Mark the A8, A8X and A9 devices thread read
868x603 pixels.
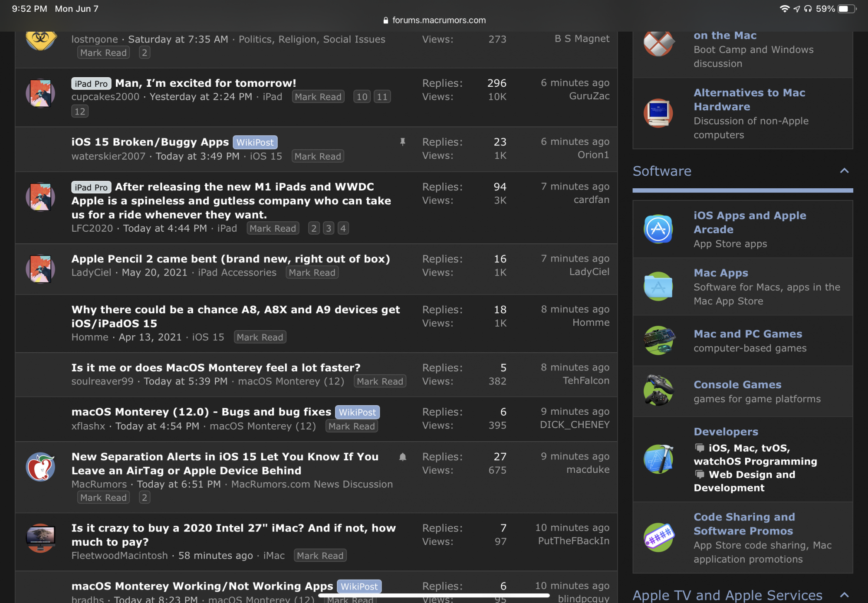pyautogui.click(x=260, y=337)
